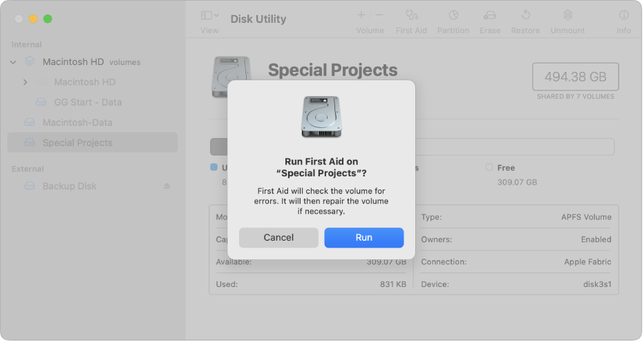
Task: Click the Restore toolbar icon
Action: click(525, 15)
